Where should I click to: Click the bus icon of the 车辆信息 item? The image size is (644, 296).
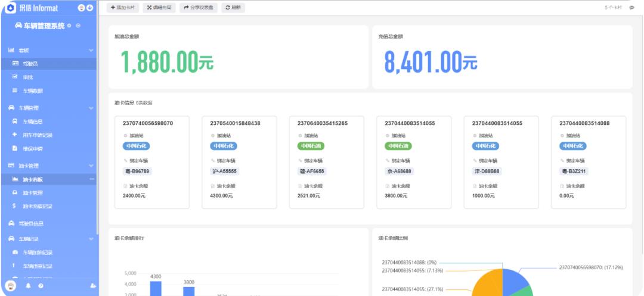[15, 121]
